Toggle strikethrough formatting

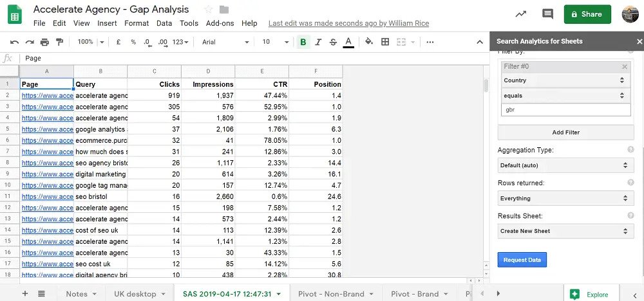pos(333,42)
